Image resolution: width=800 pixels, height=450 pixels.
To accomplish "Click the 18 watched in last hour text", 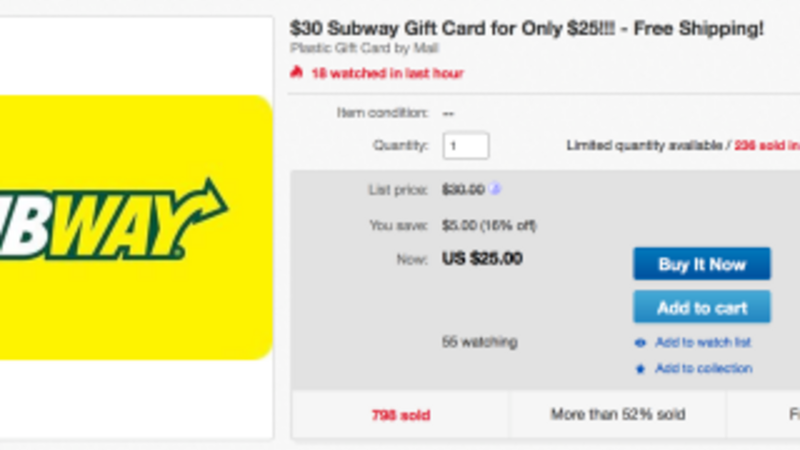I will coord(386,73).
